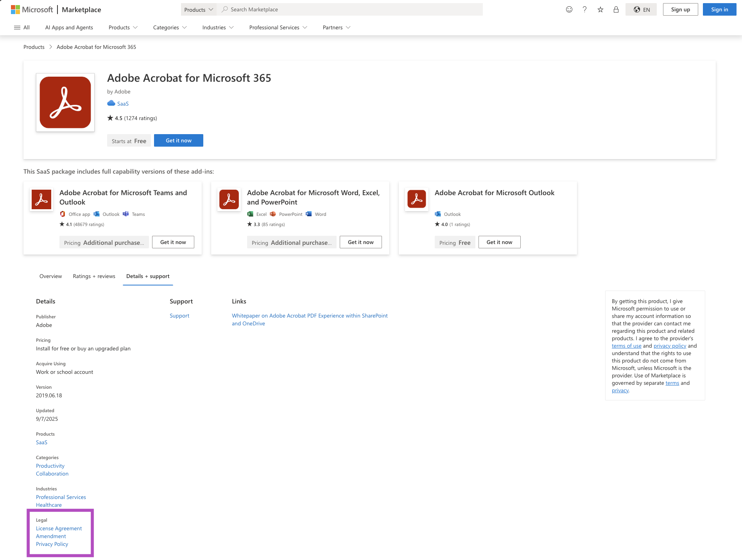This screenshot has width=742, height=560.
Task: Open SharePoint and OneDrive whitepaper link
Action: point(310,319)
